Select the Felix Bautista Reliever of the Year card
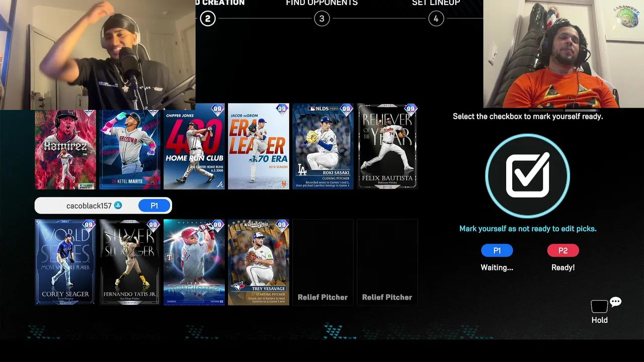Viewport: 644px width, 362px height. click(387, 146)
